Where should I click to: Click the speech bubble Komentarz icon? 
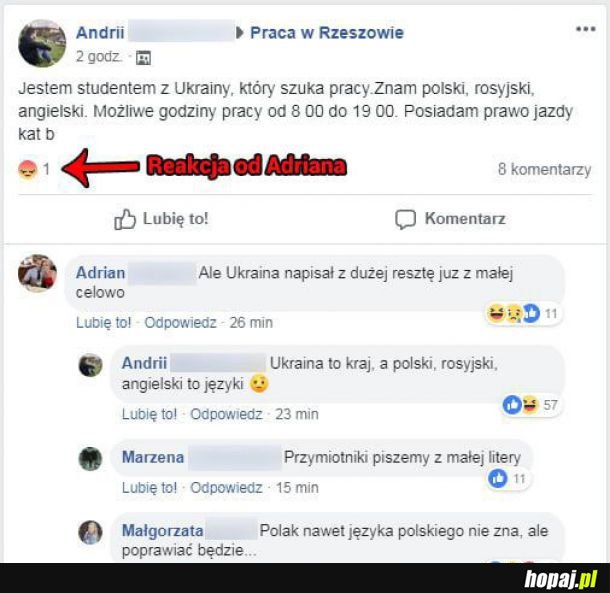405,219
